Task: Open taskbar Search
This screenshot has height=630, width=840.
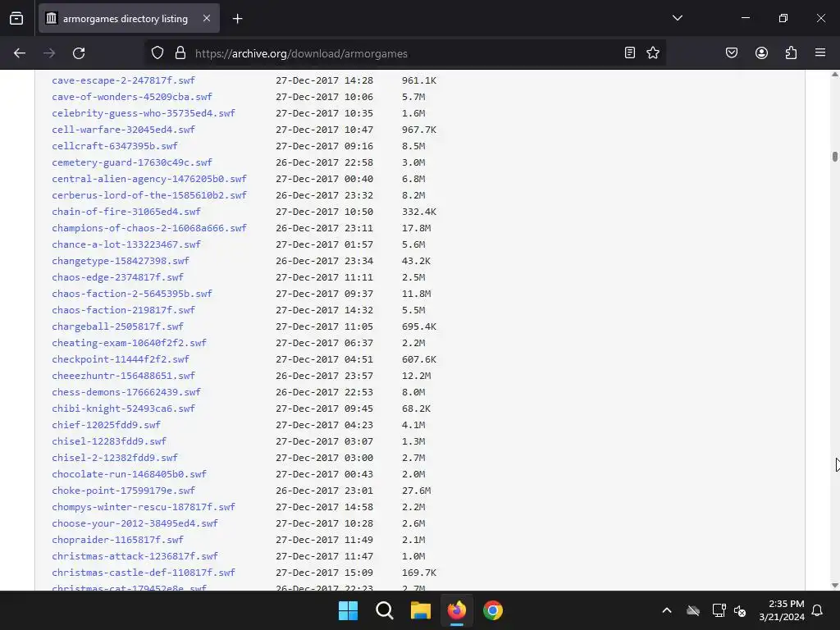Action: (385, 610)
